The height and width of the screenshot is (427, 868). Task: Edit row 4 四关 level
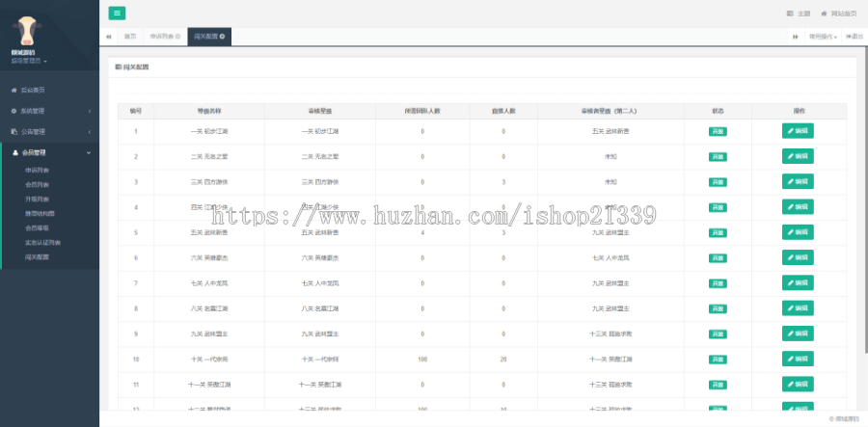[x=798, y=207]
